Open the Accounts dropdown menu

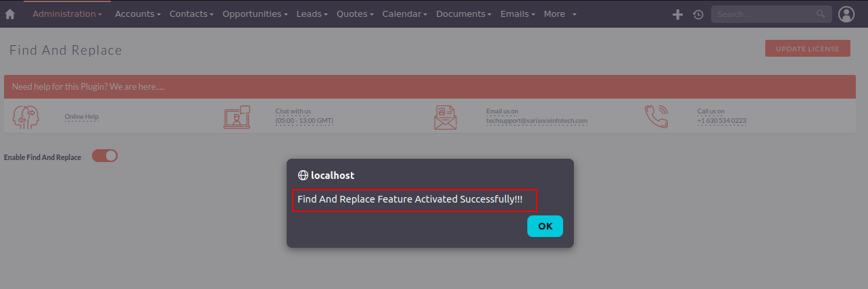coord(137,14)
